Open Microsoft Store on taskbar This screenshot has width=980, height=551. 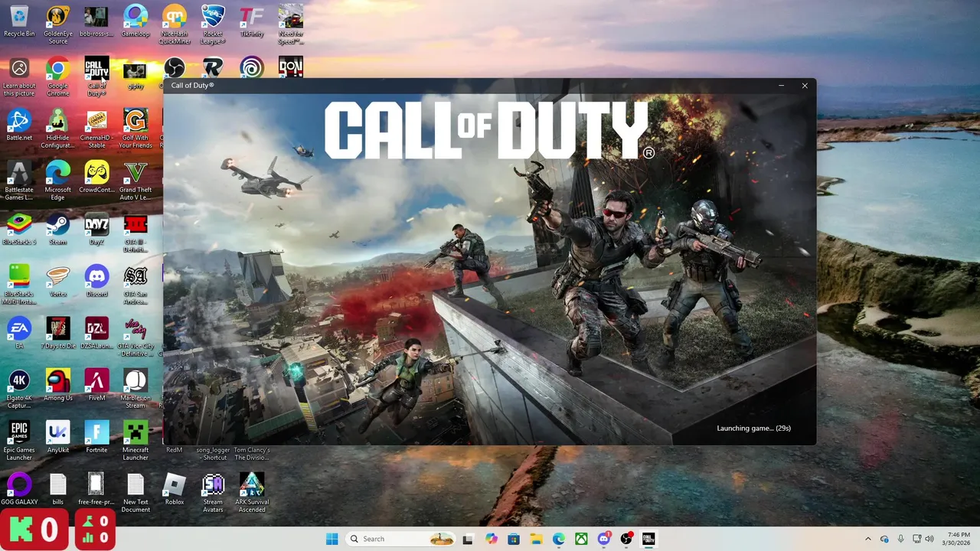[x=514, y=539]
